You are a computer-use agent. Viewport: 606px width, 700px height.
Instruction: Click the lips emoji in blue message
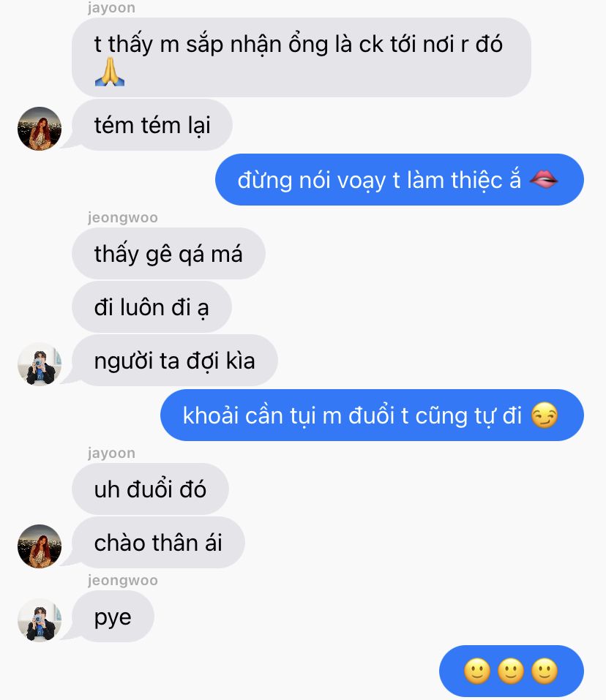coord(544,179)
